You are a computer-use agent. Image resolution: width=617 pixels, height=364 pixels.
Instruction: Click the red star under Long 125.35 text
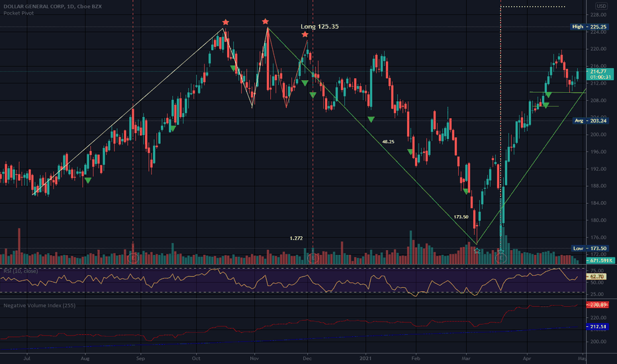[x=305, y=34]
